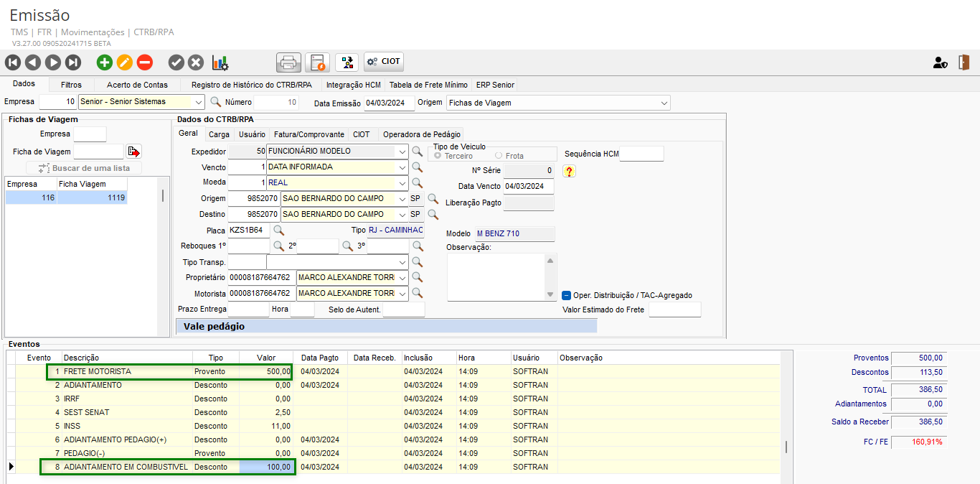Click the exit door icon
980x484 pixels.
[963, 62]
